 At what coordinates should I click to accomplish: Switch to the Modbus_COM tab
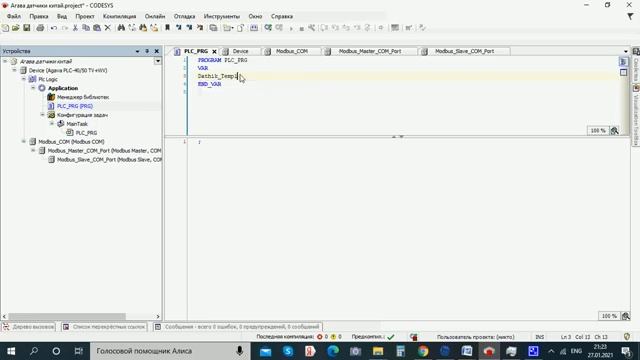pyautogui.click(x=292, y=51)
